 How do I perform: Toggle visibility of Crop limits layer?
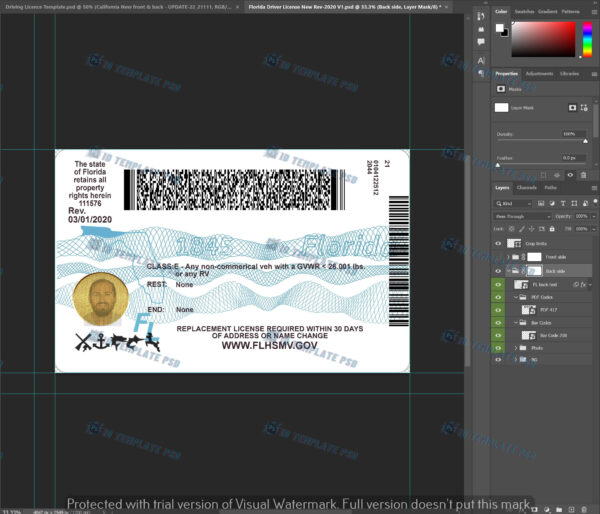498,243
